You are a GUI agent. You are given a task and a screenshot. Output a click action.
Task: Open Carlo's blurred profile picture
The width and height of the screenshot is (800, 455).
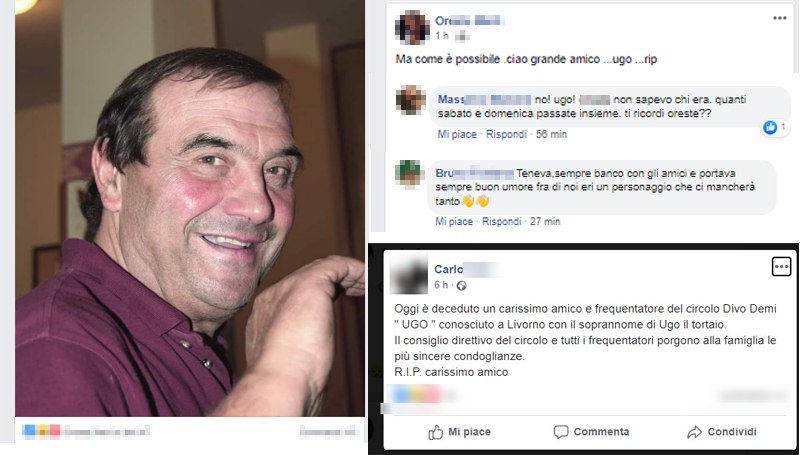pyautogui.click(x=409, y=275)
